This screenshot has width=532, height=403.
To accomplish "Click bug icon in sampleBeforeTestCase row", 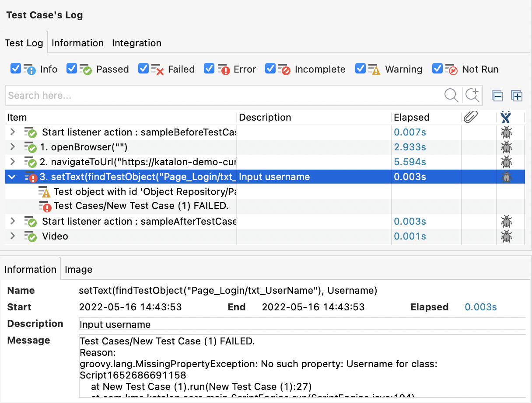I will click(507, 132).
